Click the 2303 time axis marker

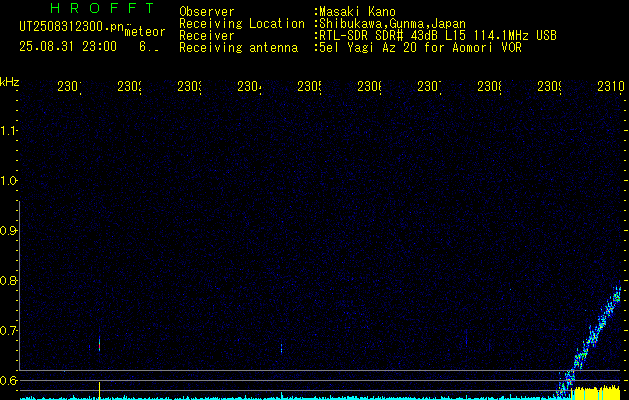[x=189, y=86]
